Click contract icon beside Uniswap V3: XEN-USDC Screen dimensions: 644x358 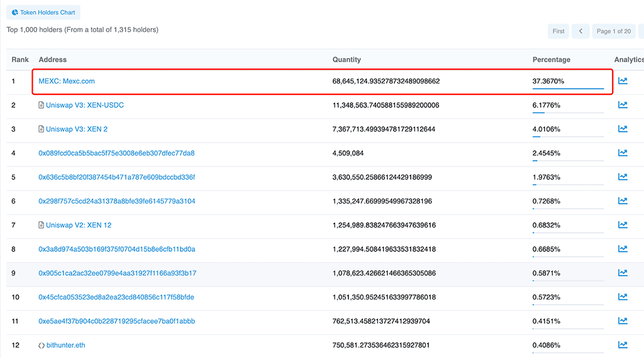[x=41, y=105]
